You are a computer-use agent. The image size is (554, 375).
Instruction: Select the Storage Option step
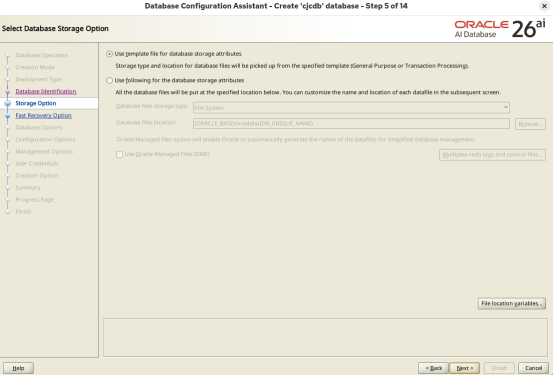point(36,103)
